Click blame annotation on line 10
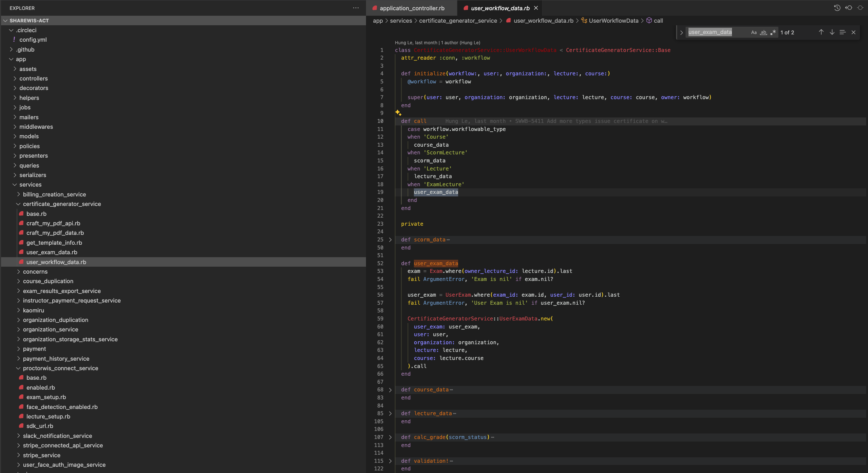The width and height of the screenshot is (868, 473). point(556,121)
